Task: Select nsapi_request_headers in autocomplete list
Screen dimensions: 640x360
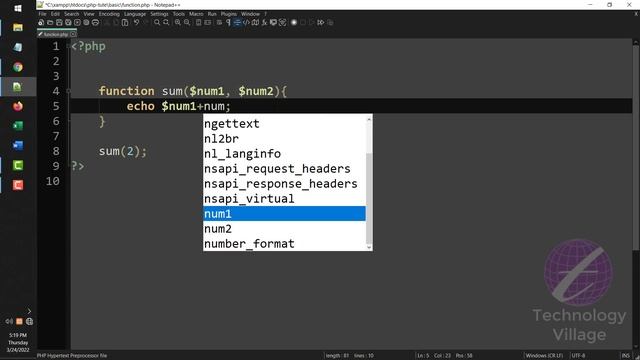Action: [x=284, y=169]
